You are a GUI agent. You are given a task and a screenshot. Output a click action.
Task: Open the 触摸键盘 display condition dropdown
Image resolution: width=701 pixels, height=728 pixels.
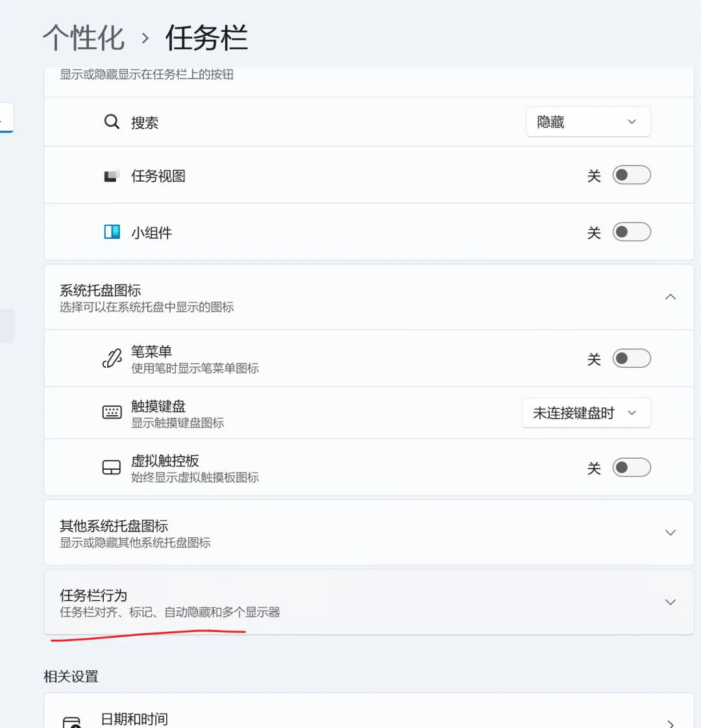tap(585, 413)
